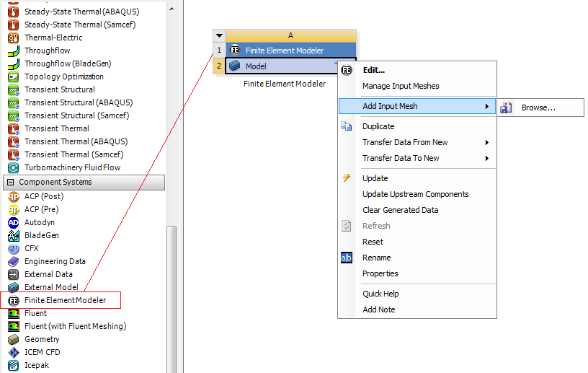This screenshot has height=373, width=588.
Task: Click column A header of the system
Action: click(290, 35)
